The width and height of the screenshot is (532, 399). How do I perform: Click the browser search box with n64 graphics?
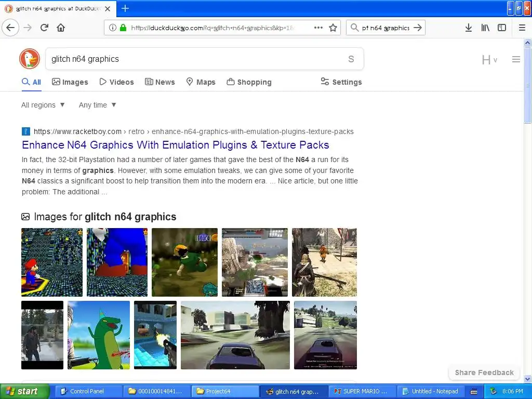point(385,28)
